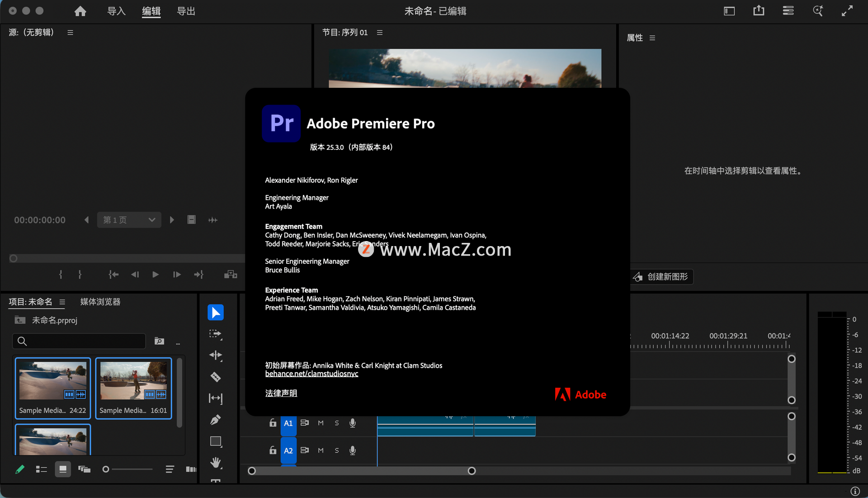Viewport: 868px width, 498px height.
Task: Open the project panel hamburger menu
Action: pos(62,302)
